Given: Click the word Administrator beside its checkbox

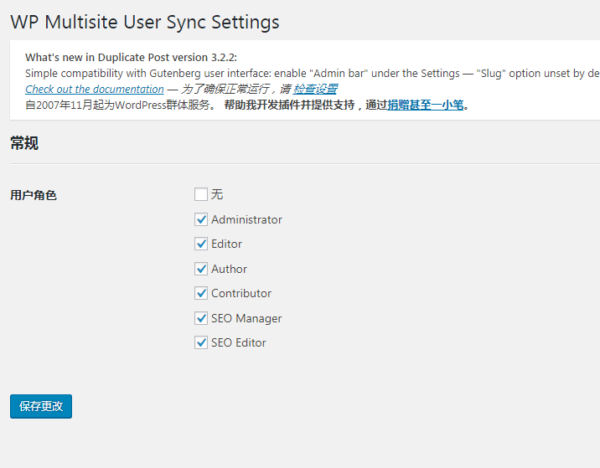Looking at the screenshot, I should (247, 220).
